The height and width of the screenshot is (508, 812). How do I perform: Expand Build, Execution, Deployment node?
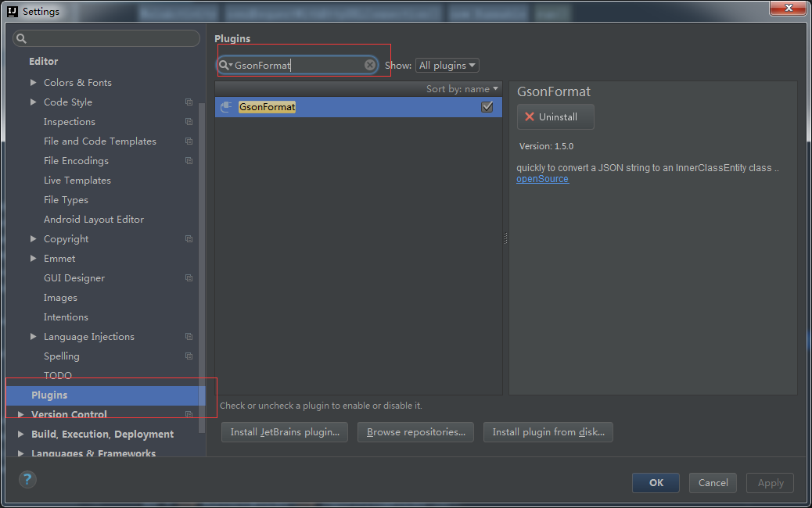[x=20, y=434]
